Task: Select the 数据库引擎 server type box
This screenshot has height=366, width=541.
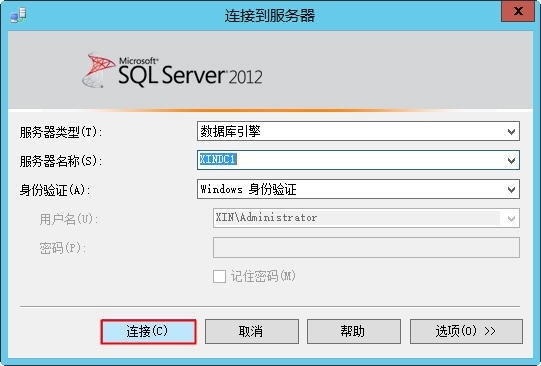Action: [358, 131]
